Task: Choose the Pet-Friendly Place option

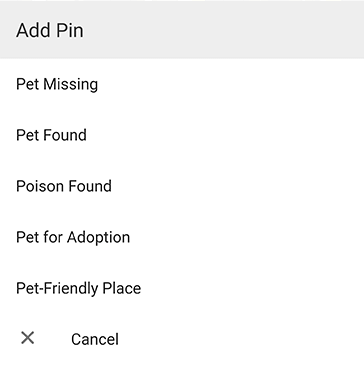Action: [x=182, y=288]
